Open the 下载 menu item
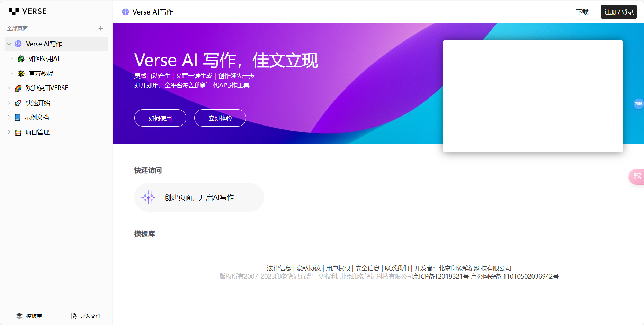This screenshot has height=325, width=644. coord(582,12)
